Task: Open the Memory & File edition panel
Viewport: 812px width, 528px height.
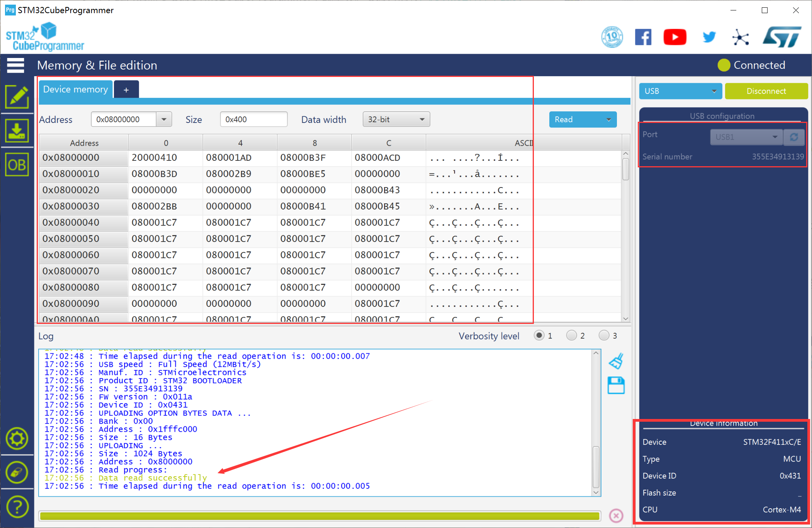Action: click(x=17, y=97)
